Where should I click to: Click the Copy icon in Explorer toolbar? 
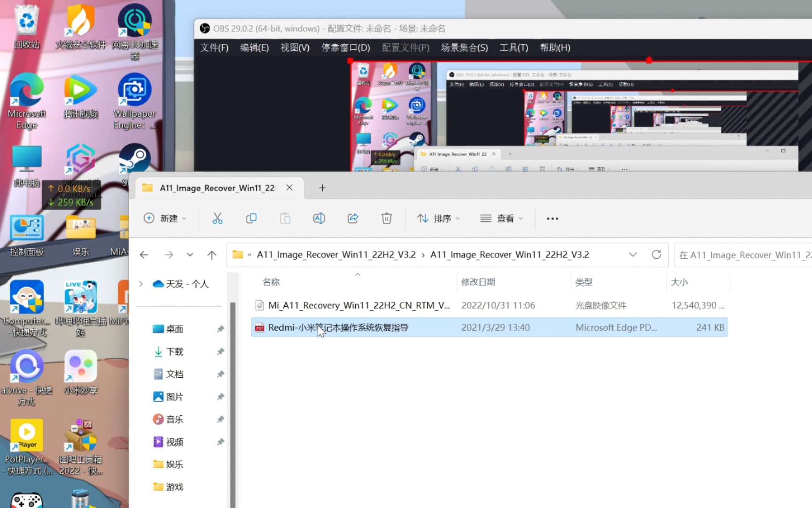(x=251, y=218)
